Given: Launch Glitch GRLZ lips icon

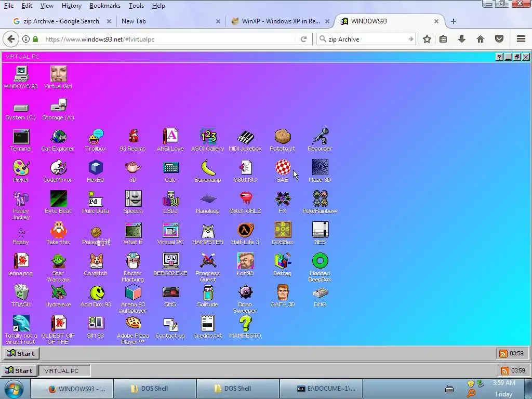Looking at the screenshot, I should pos(245,202).
